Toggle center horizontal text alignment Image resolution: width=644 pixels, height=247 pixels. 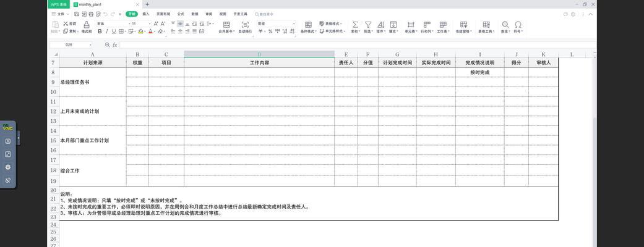tap(180, 31)
